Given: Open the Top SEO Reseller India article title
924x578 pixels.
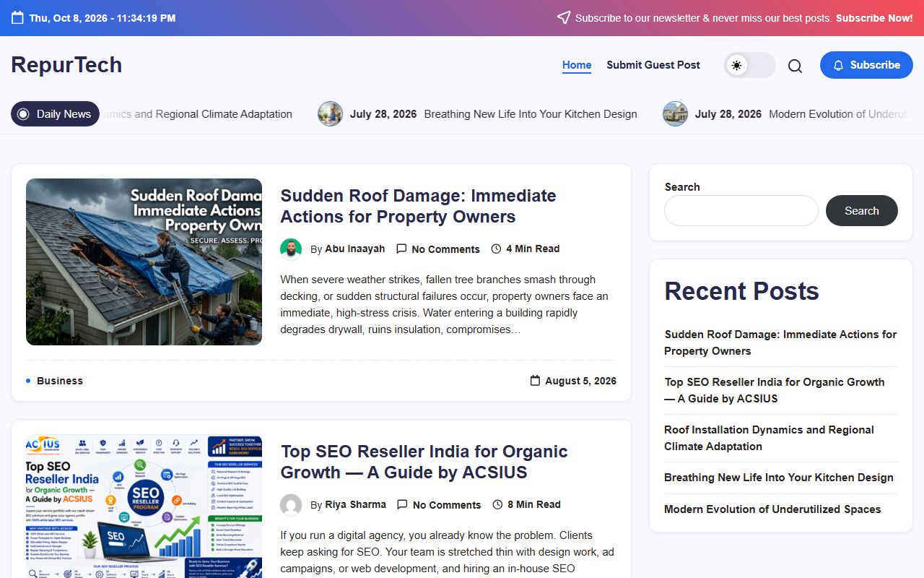Looking at the screenshot, I should tap(424, 462).
